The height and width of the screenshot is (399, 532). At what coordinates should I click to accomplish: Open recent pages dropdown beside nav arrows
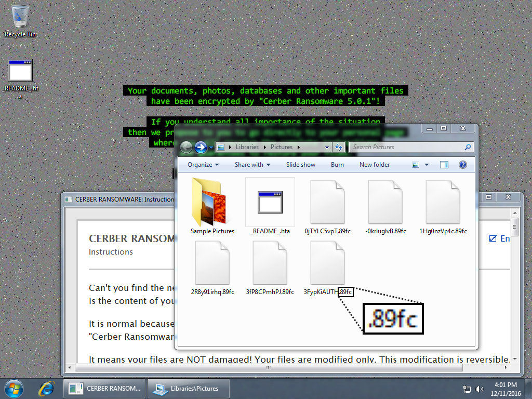(211, 147)
